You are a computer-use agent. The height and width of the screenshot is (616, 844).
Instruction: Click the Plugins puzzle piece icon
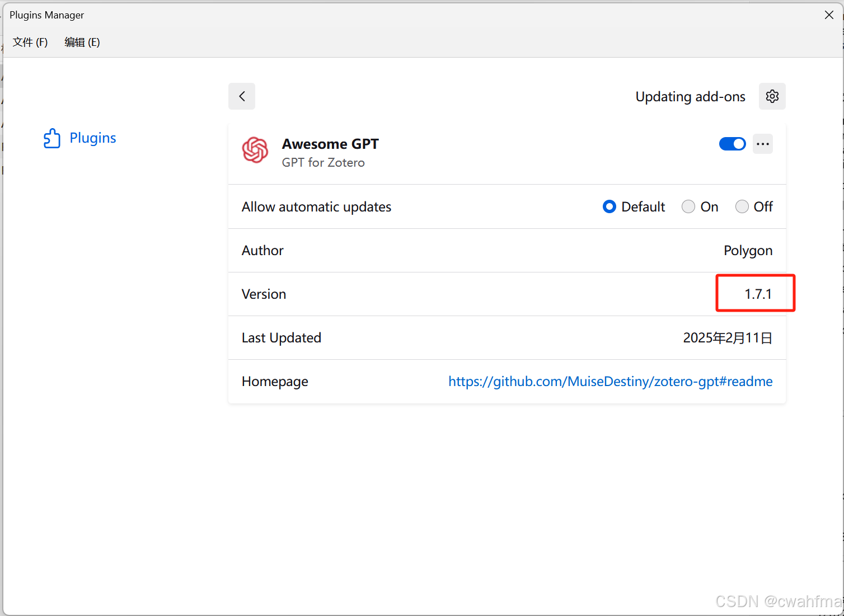point(52,138)
